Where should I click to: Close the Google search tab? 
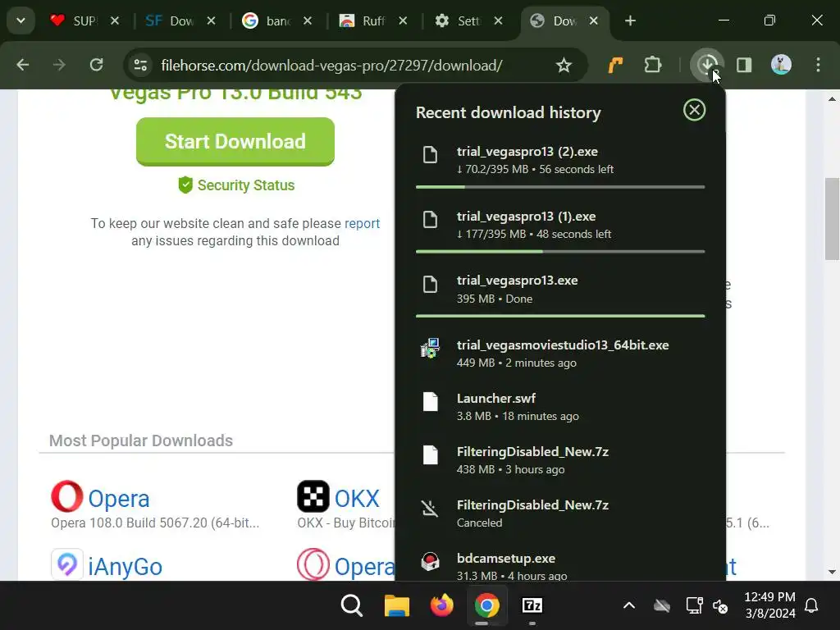click(308, 21)
